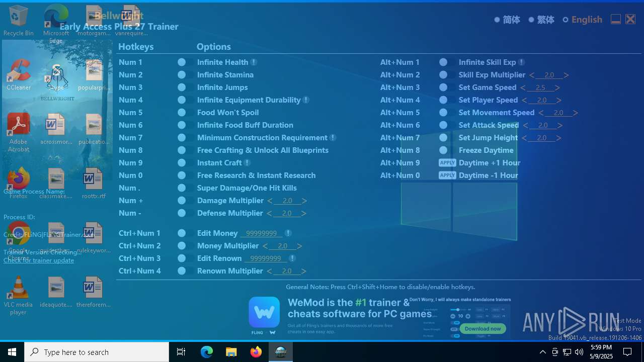Select the 繁体 language radio option

coord(531,20)
